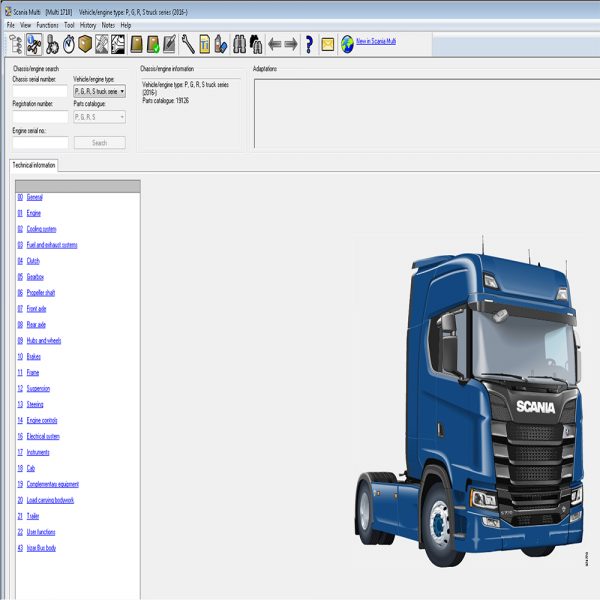Viewport: 600px width, 600px height.
Task: Open the History menu
Action: click(x=88, y=25)
